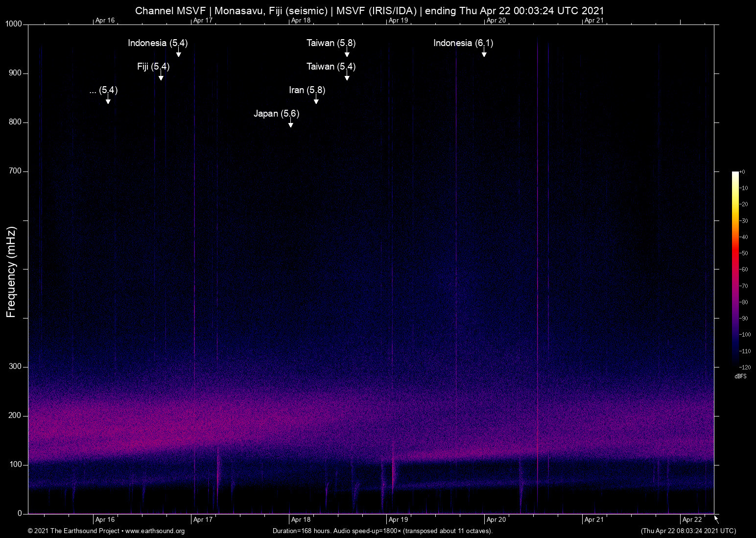Click the 0 mHz frequency axis label

point(20,513)
